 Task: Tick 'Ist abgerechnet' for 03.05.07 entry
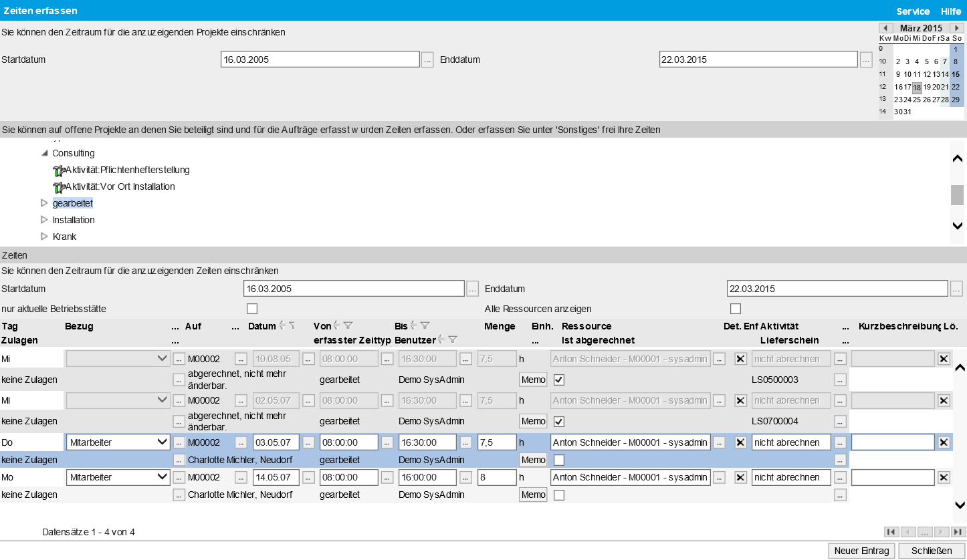tap(559, 460)
